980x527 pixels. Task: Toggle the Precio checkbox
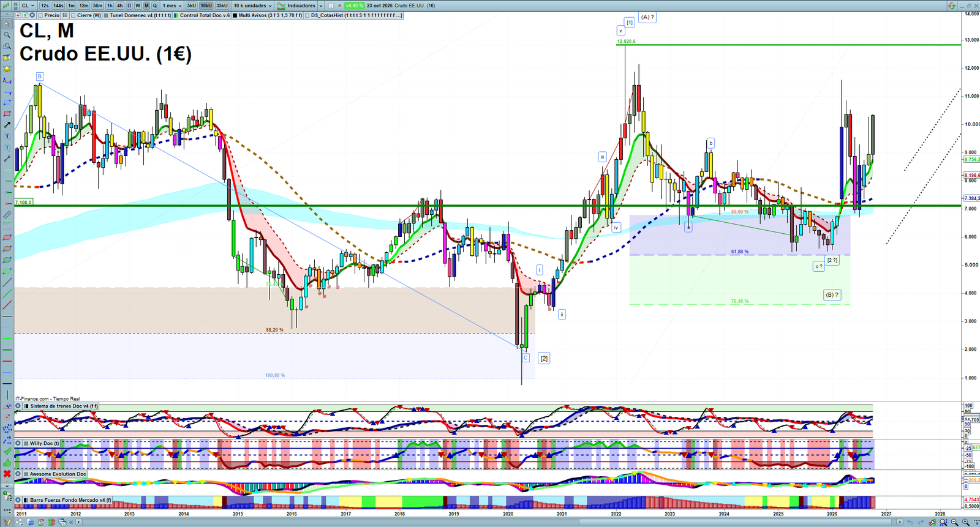click(x=40, y=15)
